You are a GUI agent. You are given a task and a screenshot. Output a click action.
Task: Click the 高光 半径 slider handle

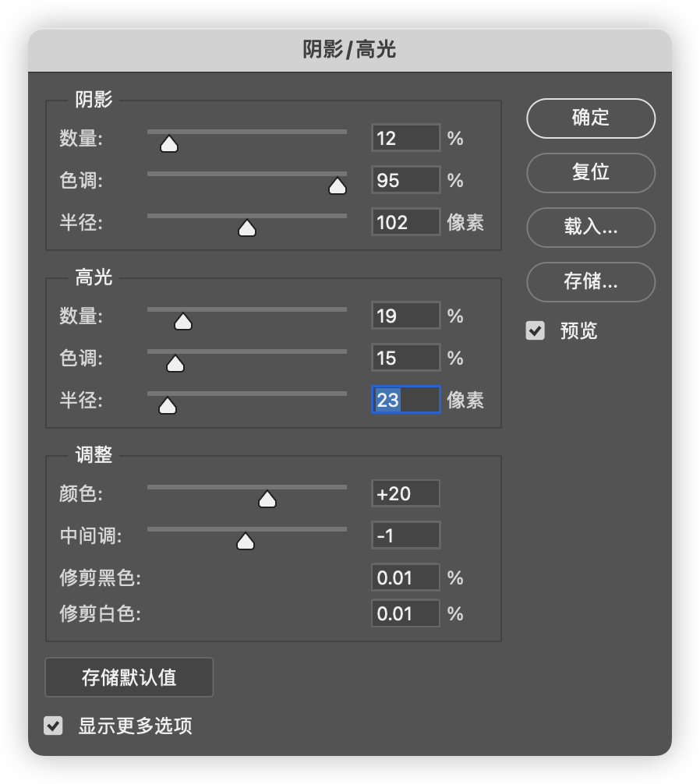168,405
